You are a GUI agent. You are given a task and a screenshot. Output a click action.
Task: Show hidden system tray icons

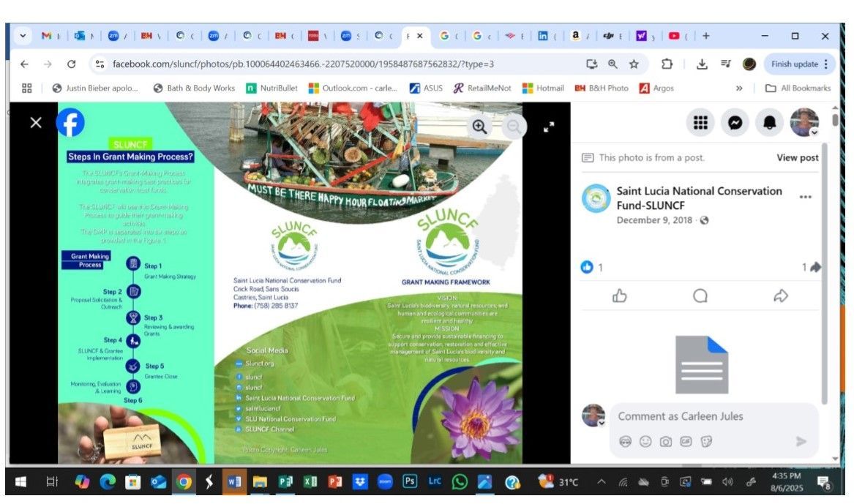point(602,481)
